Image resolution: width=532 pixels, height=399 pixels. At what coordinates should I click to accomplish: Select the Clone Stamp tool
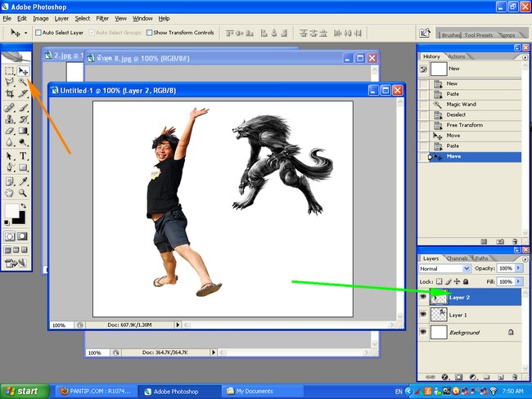pos(9,119)
